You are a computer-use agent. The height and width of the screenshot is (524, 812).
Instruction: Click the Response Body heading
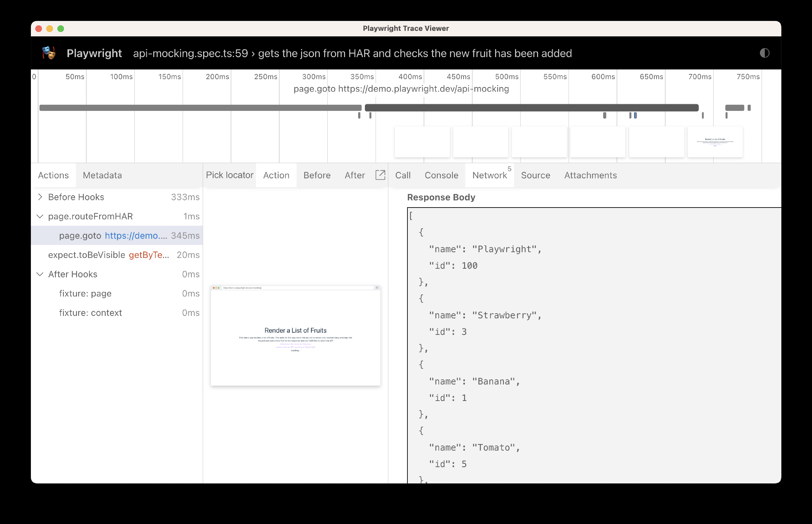441,197
